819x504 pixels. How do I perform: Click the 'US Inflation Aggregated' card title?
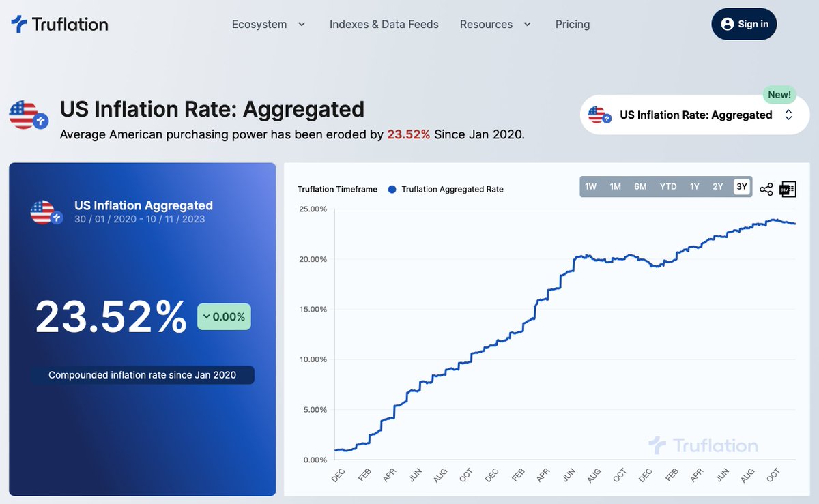[143, 205]
